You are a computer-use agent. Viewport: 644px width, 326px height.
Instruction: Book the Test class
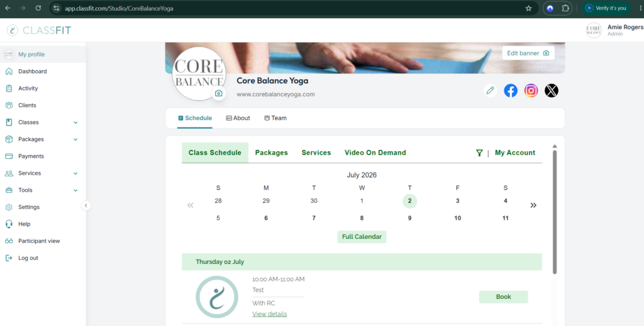tap(504, 297)
